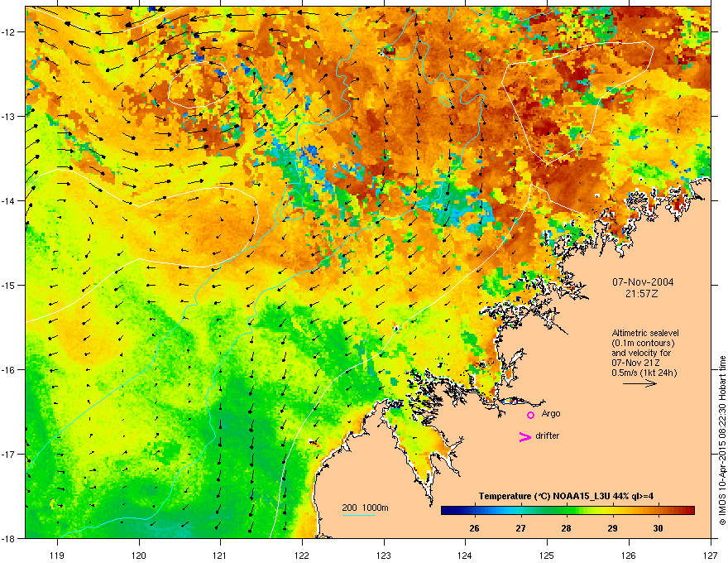Viewport: 728px width, 563px height.
Task: Click the '07-Nov 21Z' velocity date text
Action: pyautogui.click(x=635, y=363)
